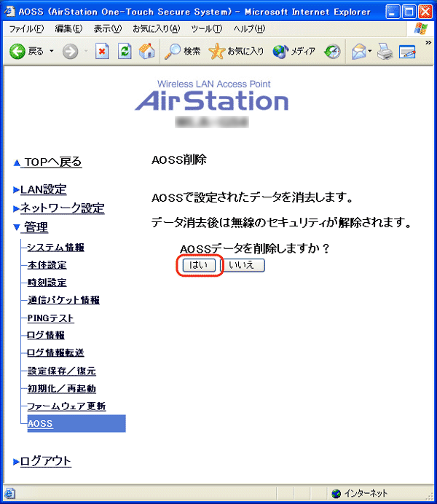Click the Edit page toolbar icon
This screenshot has height=504, width=437.
(407, 51)
